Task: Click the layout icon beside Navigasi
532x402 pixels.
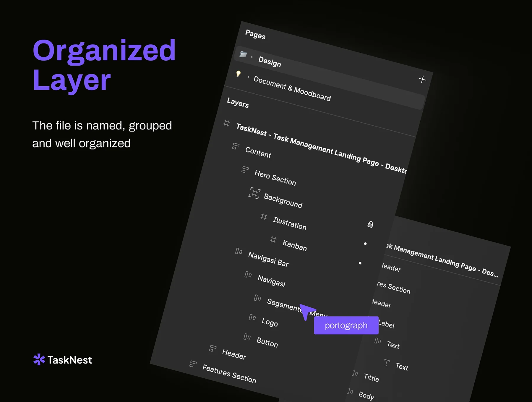Action: click(x=248, y=275)
